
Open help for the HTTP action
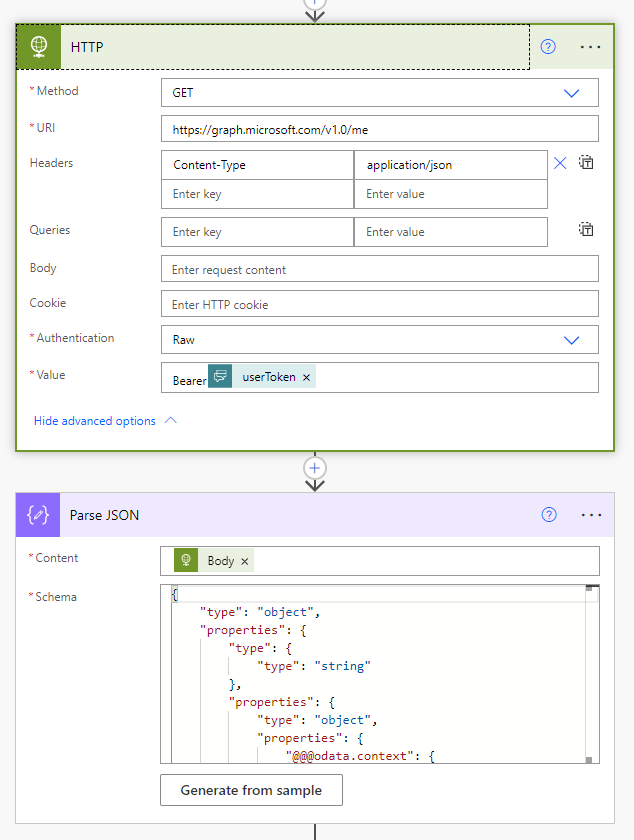coord(548,47)
